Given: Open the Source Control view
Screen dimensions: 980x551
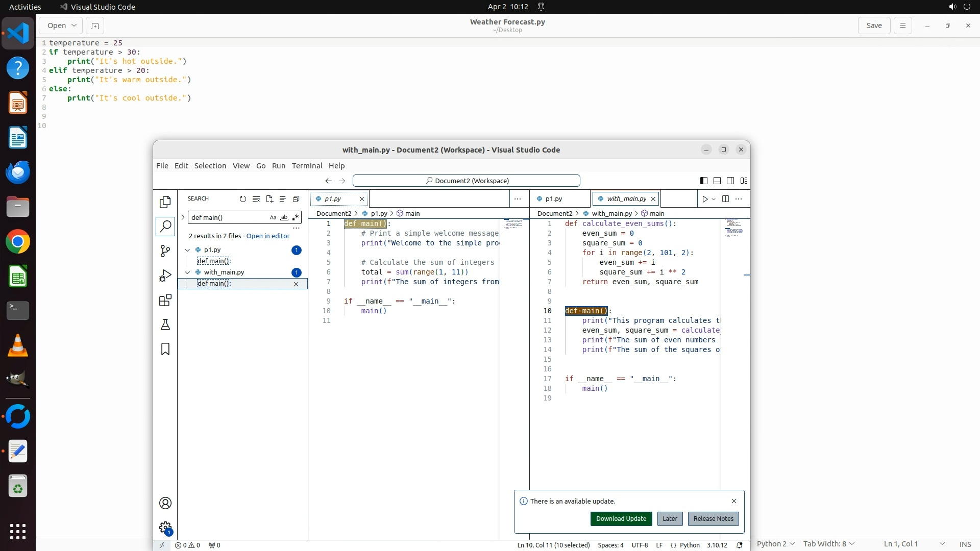Looking at the screenshot, I should [x=165, y=251].
